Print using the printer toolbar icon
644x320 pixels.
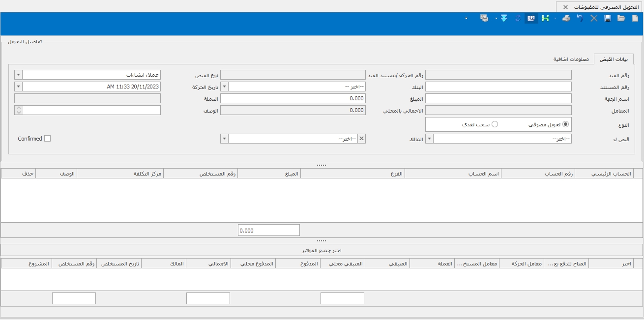[x=566, y=18]
